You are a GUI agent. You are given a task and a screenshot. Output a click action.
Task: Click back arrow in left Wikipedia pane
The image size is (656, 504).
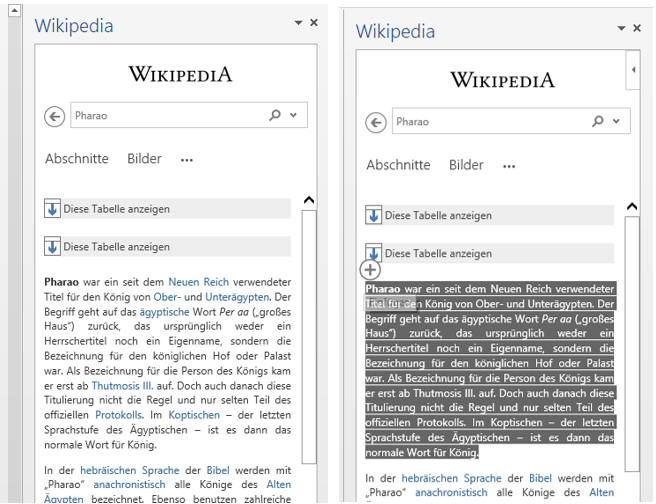pyautogui.click(x=55, y=117)
